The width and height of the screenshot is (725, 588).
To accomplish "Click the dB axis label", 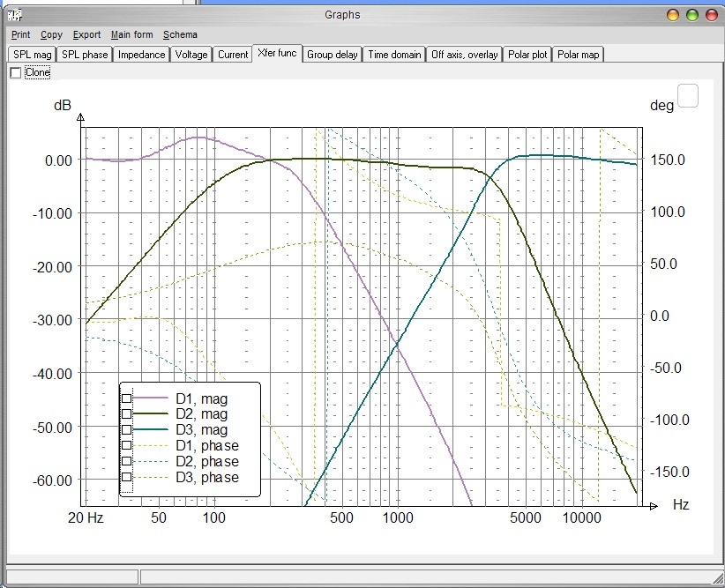I will pos(63,106).
